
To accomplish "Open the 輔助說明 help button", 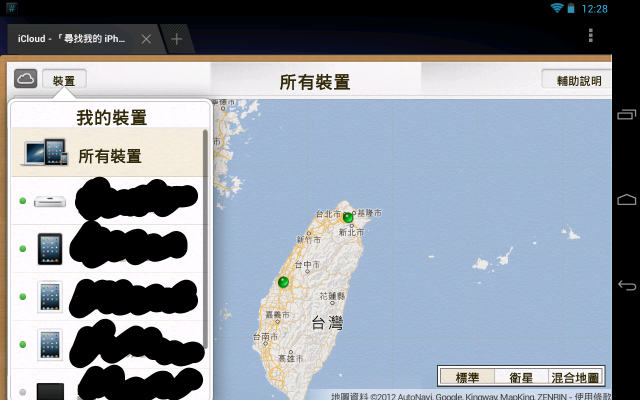I will coord(578,79).
